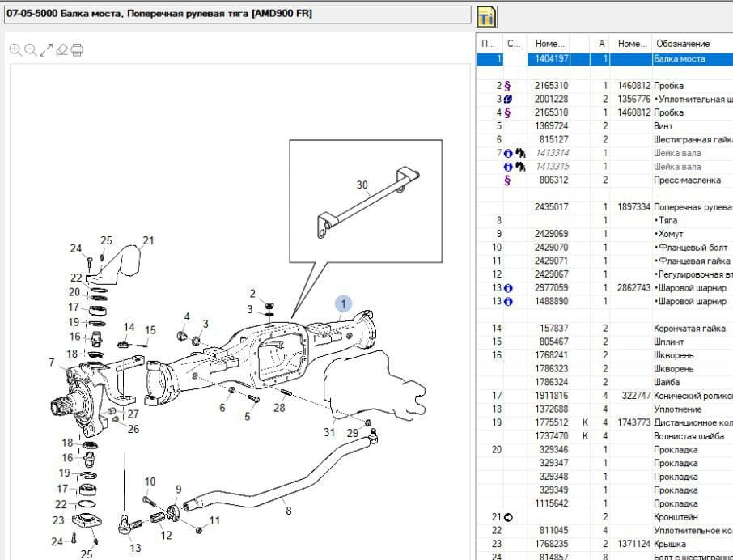Click the A quantity column header
Image resolution: width=733 pixels, height=560 pixels.
601,44
